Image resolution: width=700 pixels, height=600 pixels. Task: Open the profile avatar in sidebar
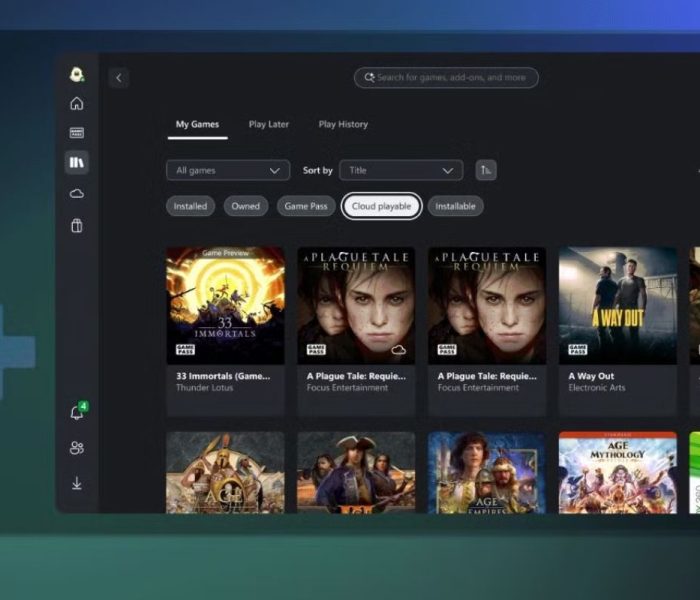point(77,74)
